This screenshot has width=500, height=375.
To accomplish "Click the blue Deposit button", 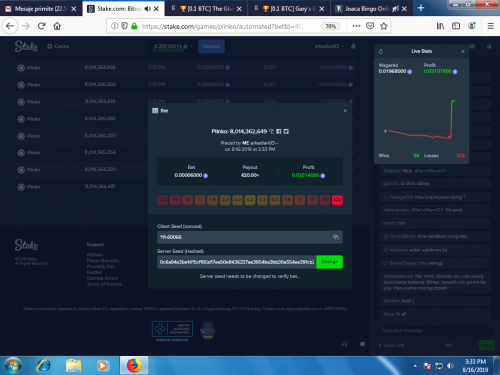I will pyautogui.click(x=211, y=46).
